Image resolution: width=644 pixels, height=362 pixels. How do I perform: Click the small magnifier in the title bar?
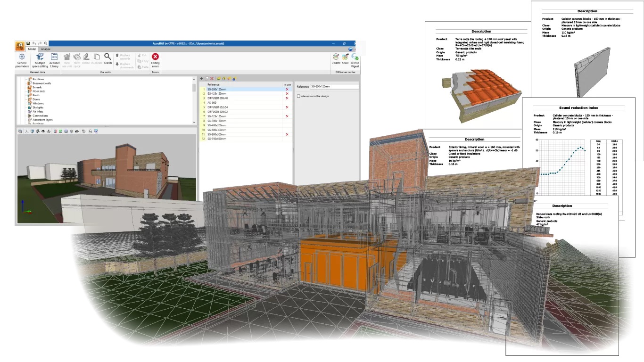pos(46,43)
